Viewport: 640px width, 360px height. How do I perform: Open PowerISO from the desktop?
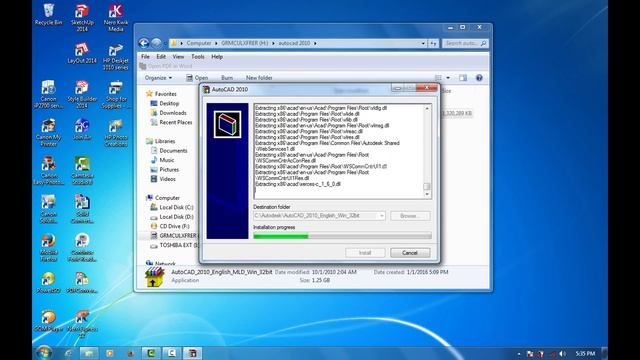pos(48,282)
